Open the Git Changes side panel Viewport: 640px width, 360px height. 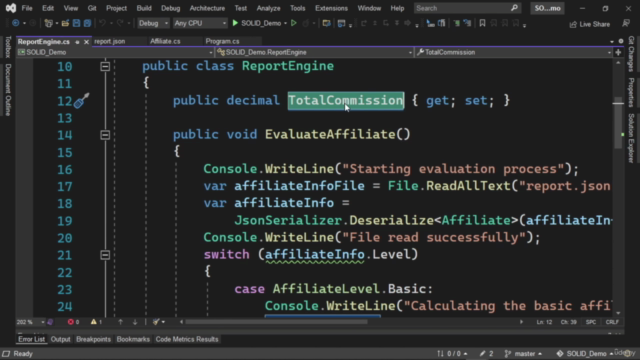[x=631, y=53]
